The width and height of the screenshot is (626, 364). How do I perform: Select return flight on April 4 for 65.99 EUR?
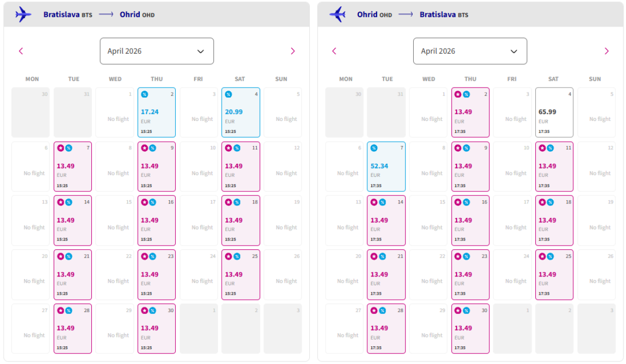tap(554, 113)
